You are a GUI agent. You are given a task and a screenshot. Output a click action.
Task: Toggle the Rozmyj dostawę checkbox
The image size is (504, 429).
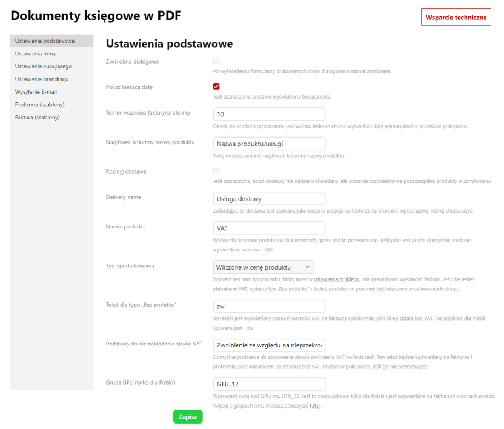pos(216,171)
